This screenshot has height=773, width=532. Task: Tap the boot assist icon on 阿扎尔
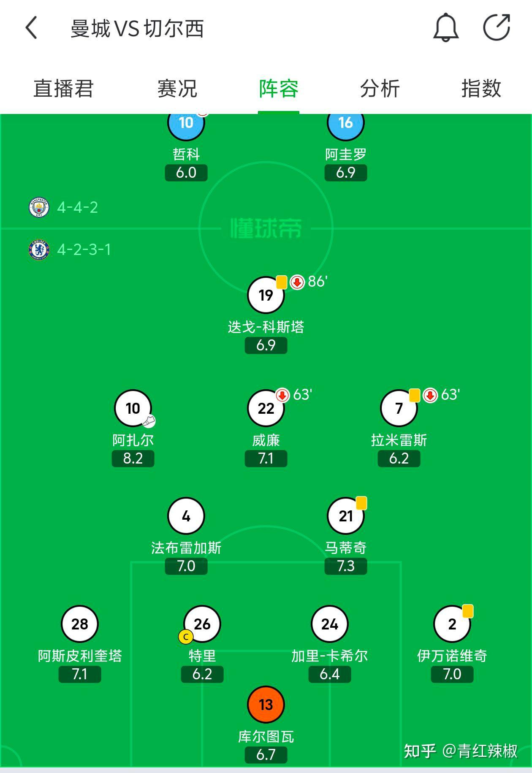149,420
